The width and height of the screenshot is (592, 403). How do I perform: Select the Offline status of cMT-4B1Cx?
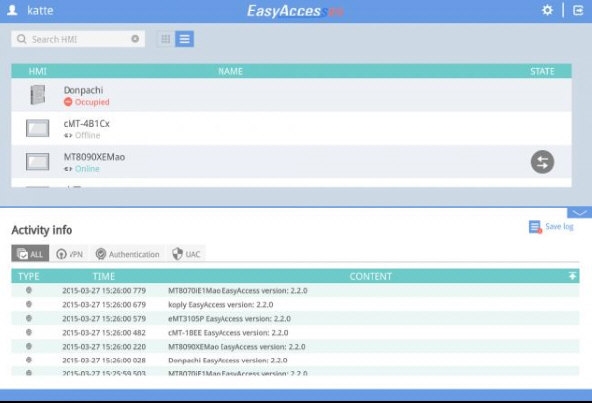pyautogui.click(x=82, y=135)
